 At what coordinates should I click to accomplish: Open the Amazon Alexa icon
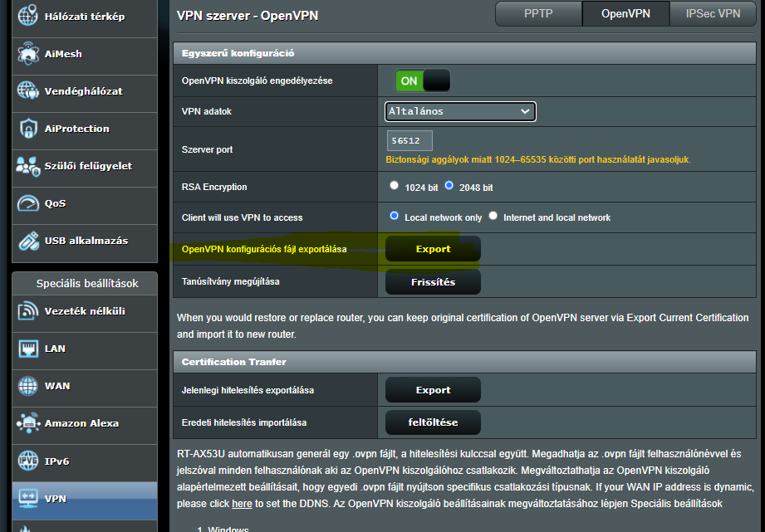27,423
